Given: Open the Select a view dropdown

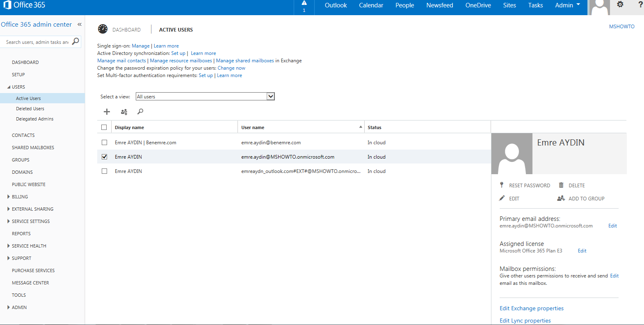Looking at the screenshot, I should click(x=205, y=96).
